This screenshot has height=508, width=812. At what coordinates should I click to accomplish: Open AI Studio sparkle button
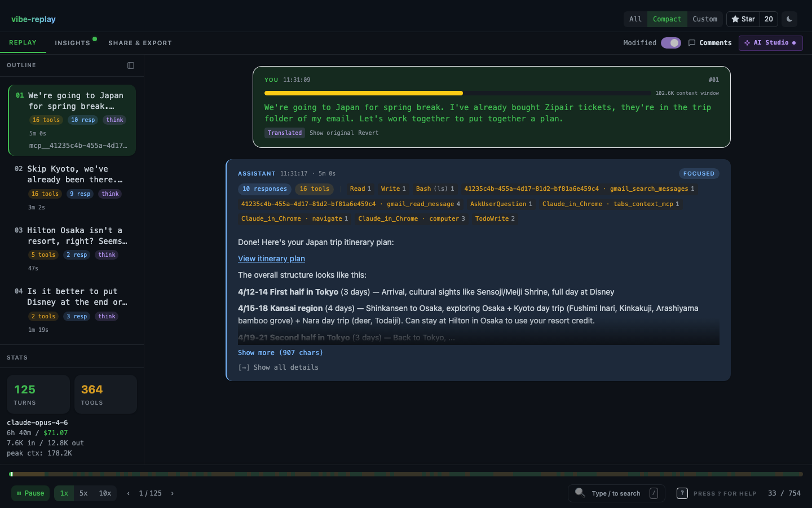[x=770, y=43]
